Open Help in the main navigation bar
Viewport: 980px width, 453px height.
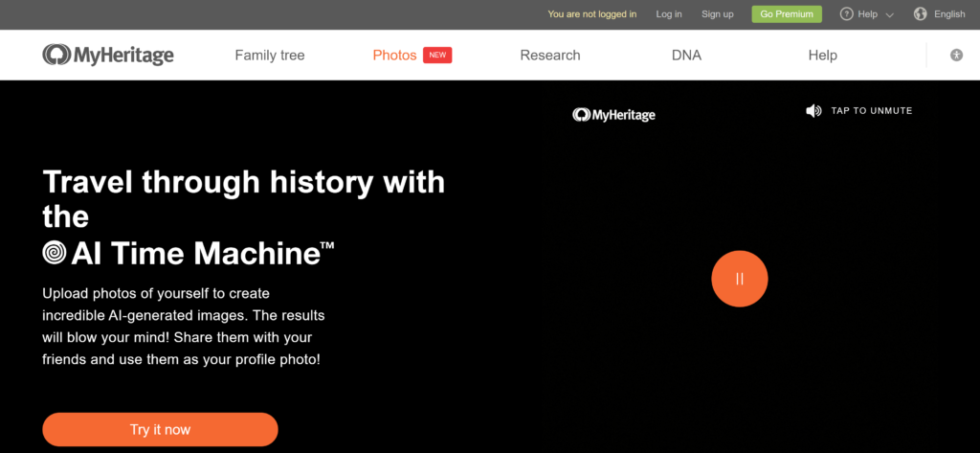pyautogui.click(x=822, y=56)
